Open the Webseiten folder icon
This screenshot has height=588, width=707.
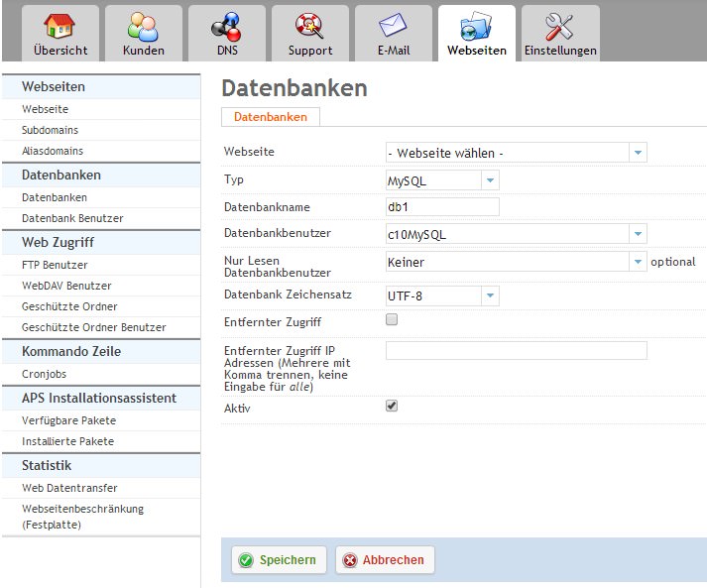click(x=477, y=26)
